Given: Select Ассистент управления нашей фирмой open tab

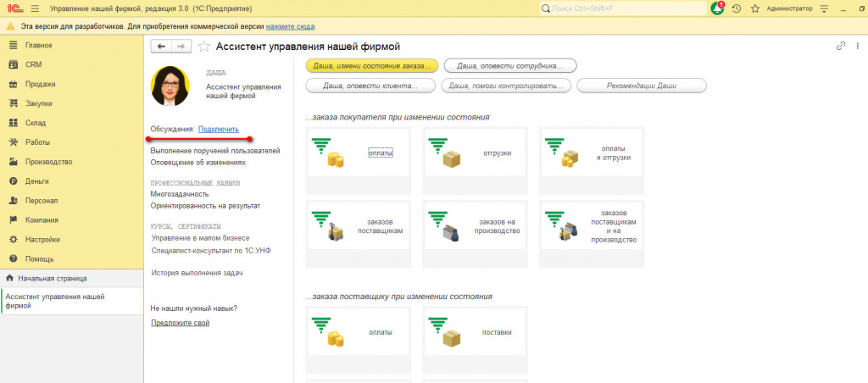Looking at the screenshot, I should point(71,301).
